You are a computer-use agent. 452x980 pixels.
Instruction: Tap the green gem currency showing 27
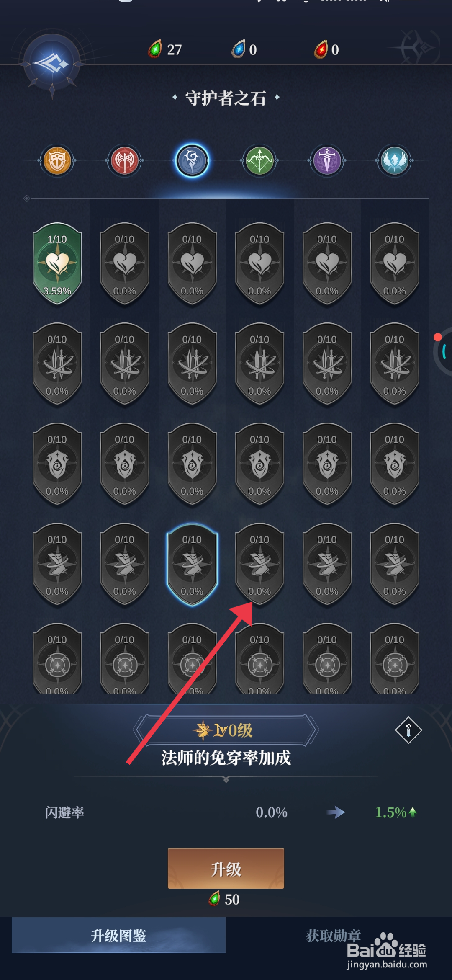point(165,49)
